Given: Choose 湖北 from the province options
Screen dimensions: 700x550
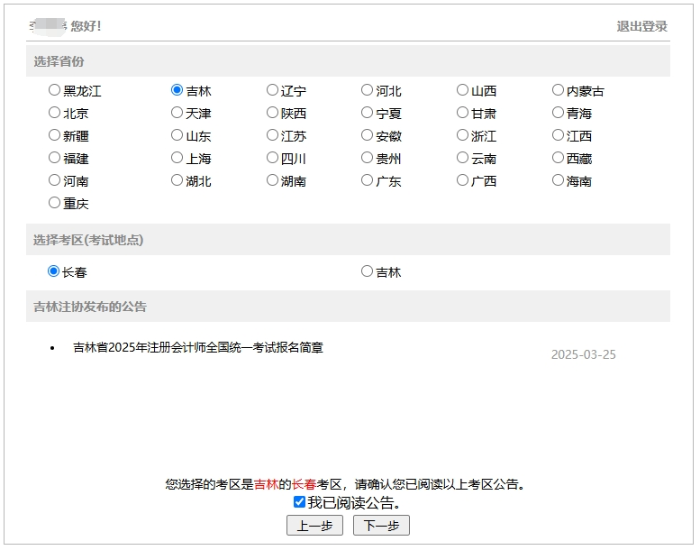Looking at the screenshot, I should pos(177,181).
